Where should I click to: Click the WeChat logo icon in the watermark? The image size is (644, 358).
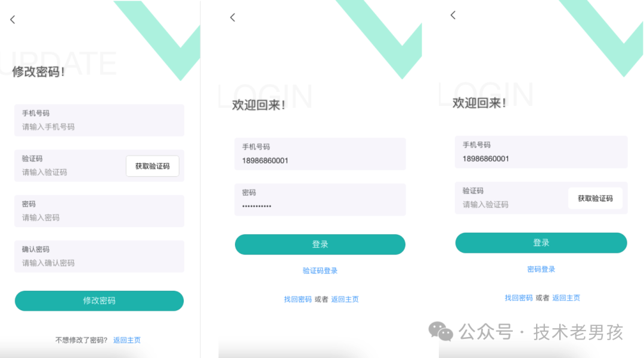tap(441, 331)
